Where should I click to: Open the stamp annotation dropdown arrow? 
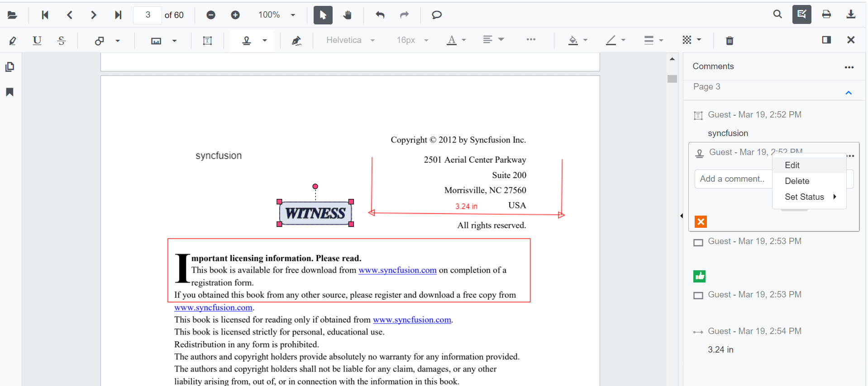coord(265,41)
